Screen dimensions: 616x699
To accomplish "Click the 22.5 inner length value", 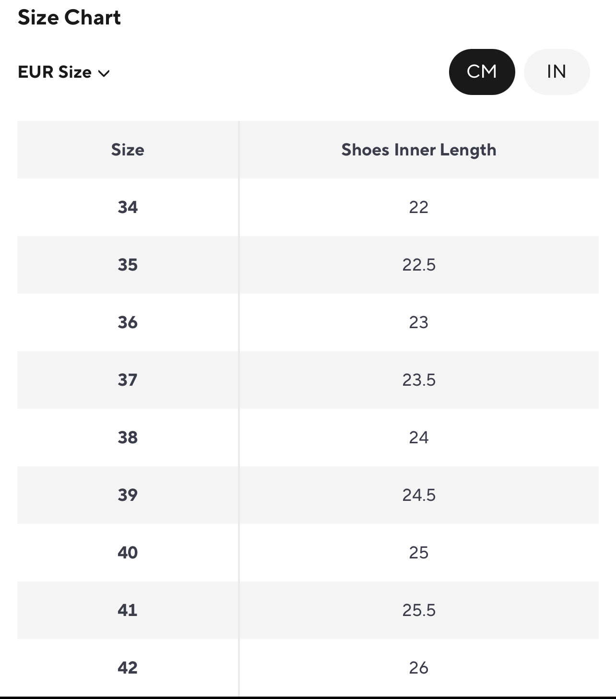I will pyautogui.click(x=419, y=265).
